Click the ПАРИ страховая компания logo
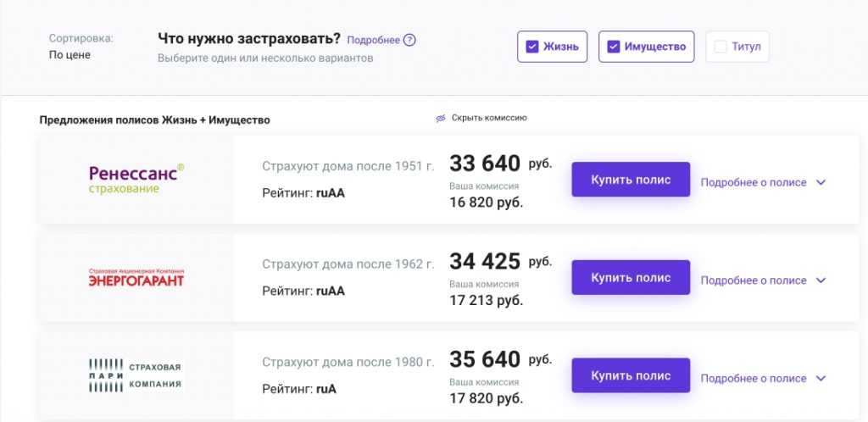This screenshot has height=422, width=868. [136, 375]
